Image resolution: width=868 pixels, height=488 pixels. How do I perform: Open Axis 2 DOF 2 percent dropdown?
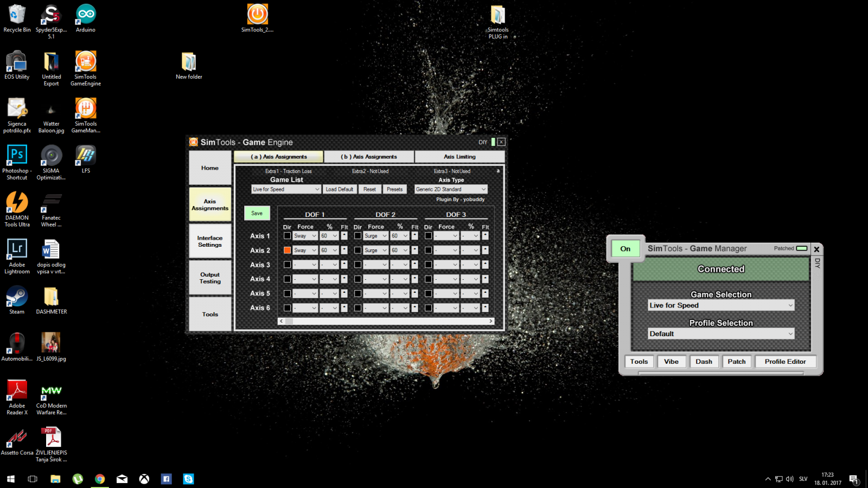point(400,250)
